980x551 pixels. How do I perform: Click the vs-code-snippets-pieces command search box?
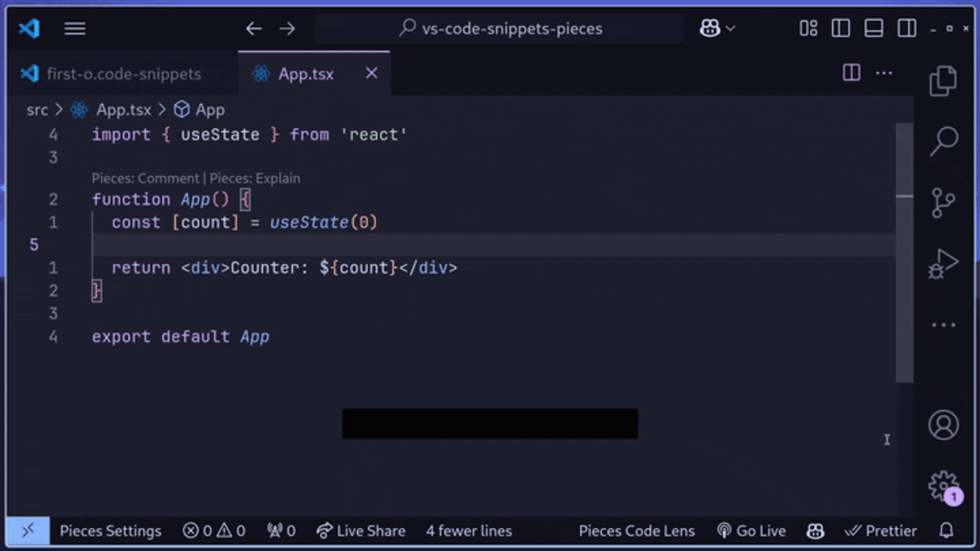(x=500, y=28)
